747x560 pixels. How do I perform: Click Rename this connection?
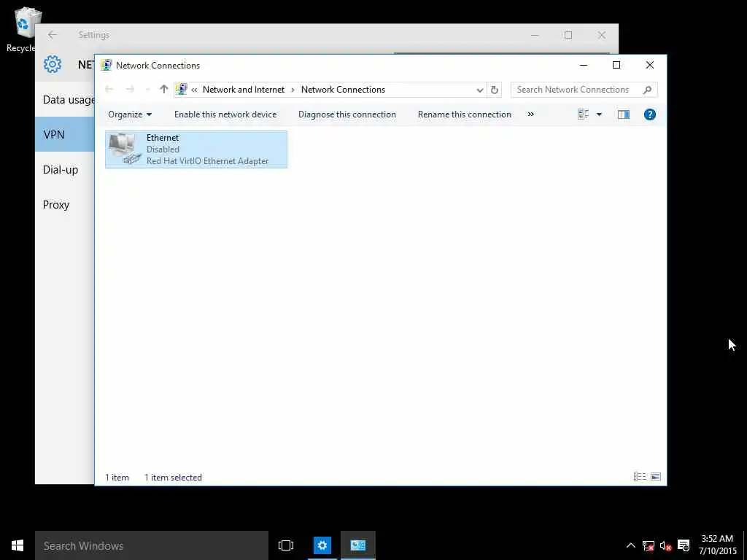465,114
